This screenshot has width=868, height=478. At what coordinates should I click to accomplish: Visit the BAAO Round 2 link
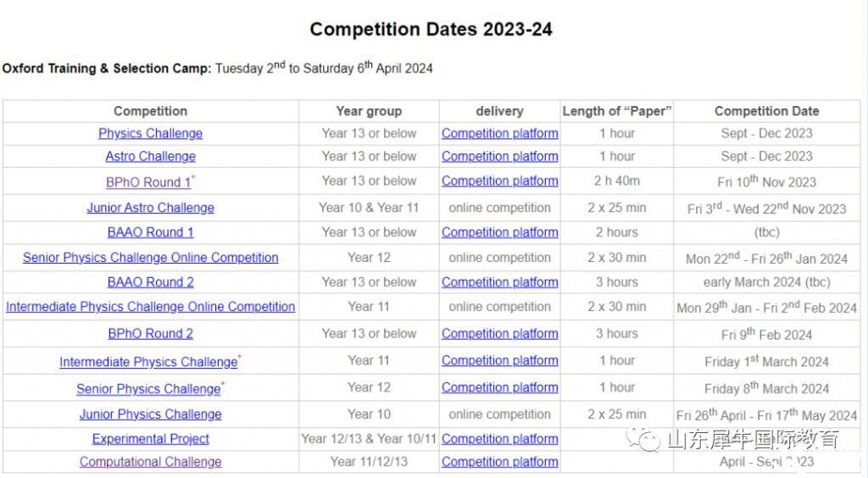(150, 282)
